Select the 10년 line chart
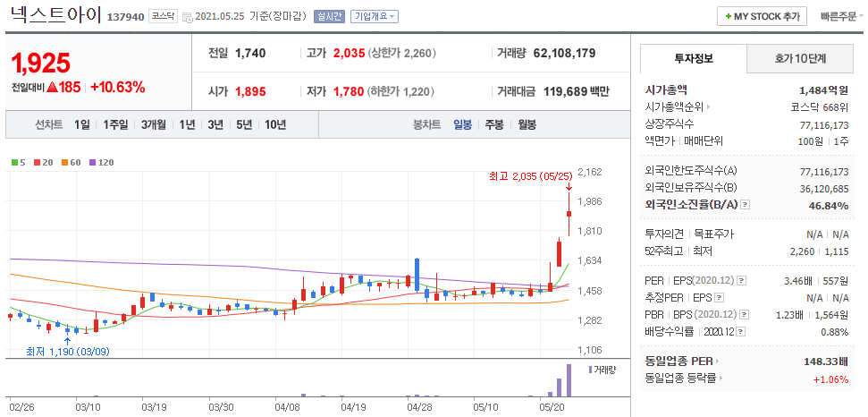868x417 pixels. click(x=275, y=124)
